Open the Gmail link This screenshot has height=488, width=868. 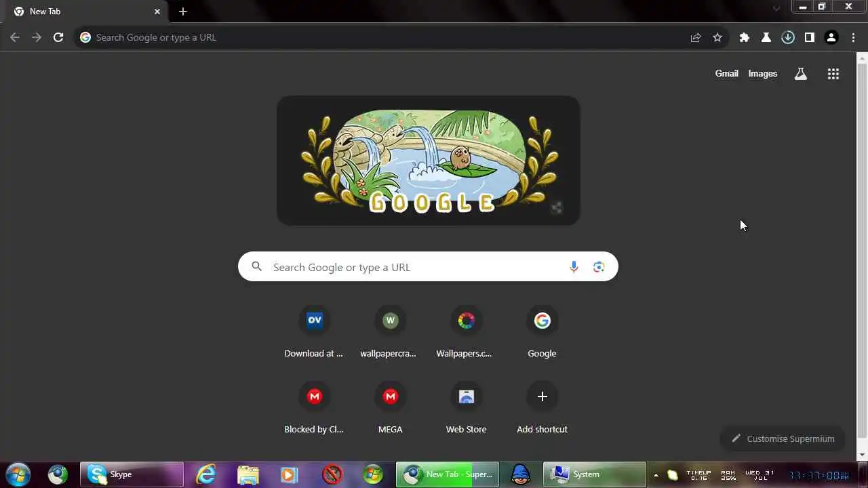pyautogui.click(x=726, y=73)
